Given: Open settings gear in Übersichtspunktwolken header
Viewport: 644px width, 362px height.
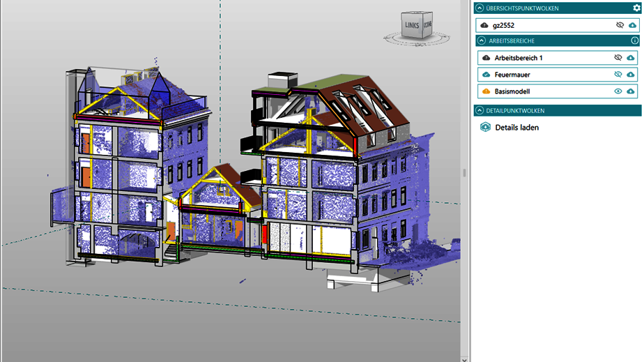Looking at the screenshot, I should click(x=636, y=8).
